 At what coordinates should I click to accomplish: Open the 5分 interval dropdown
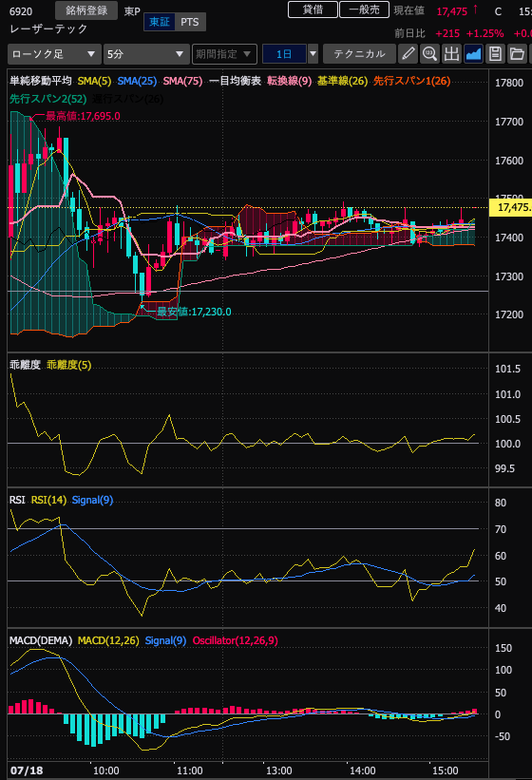tap(146, 54)
